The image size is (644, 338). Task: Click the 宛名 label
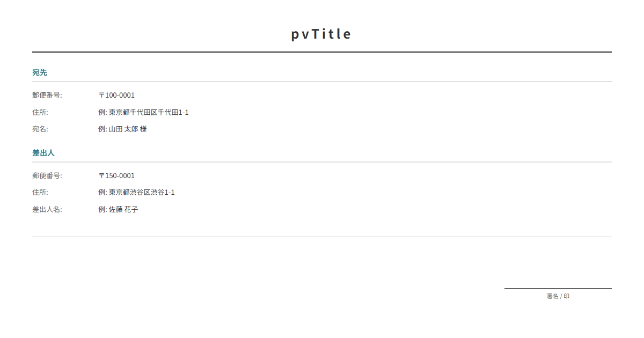[x=40, y=129]
